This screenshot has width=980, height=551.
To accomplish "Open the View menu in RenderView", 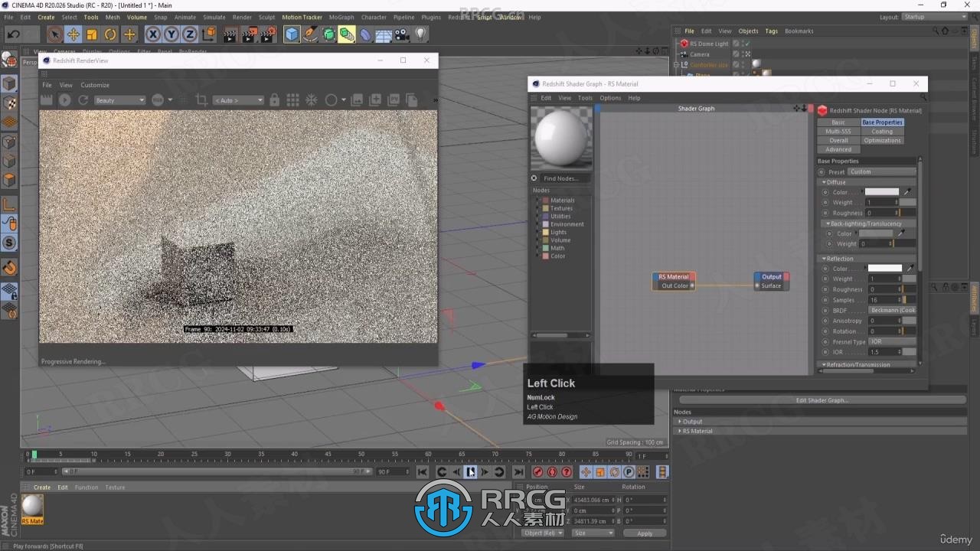I will point(66,85).
